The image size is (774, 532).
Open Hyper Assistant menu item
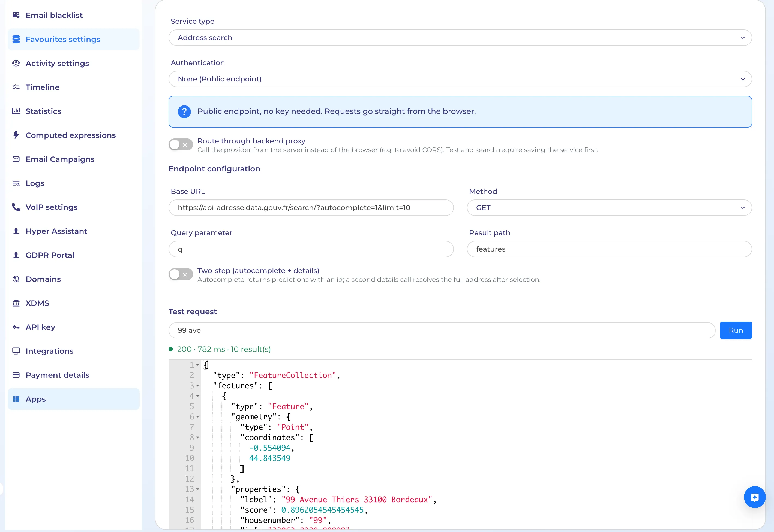(73, 231)
